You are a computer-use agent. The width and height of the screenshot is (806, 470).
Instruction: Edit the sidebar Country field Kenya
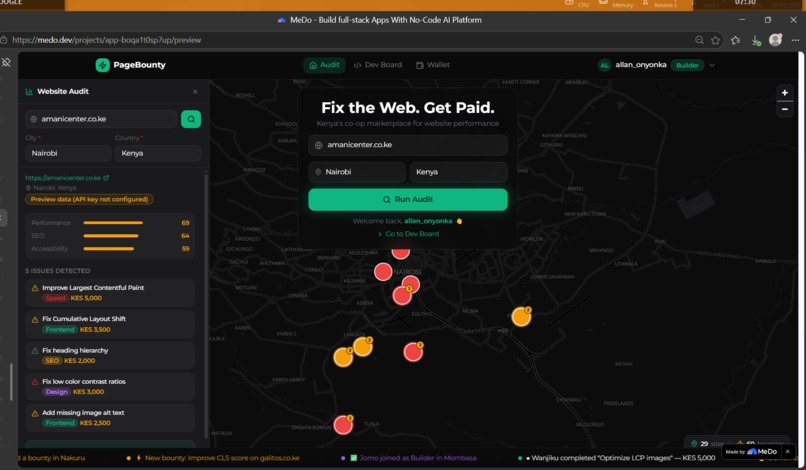(x=158, y=153)
